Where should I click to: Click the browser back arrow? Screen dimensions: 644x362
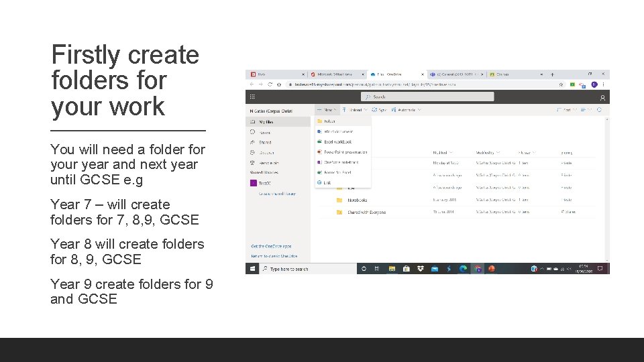click(252, 84)
